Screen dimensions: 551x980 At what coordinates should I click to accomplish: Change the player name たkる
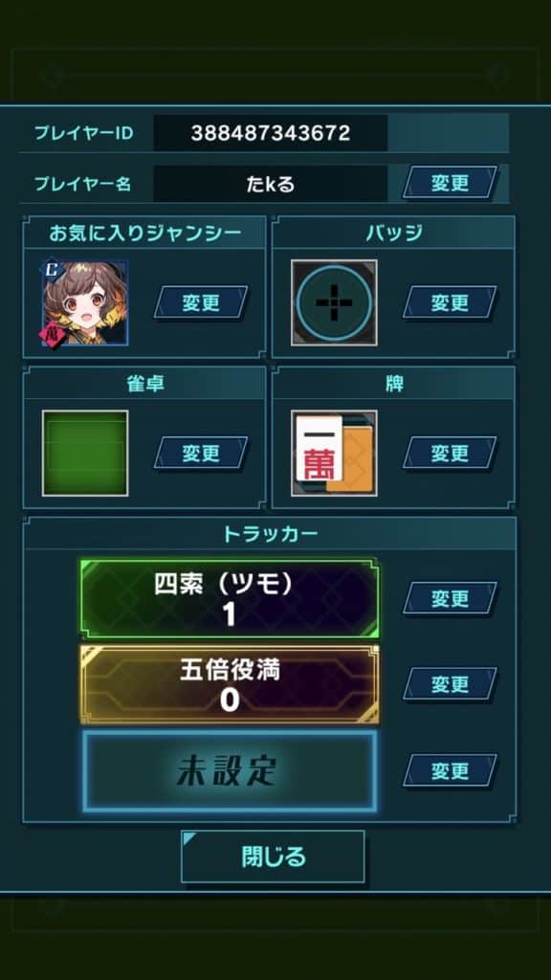click(x=450, y=183)
